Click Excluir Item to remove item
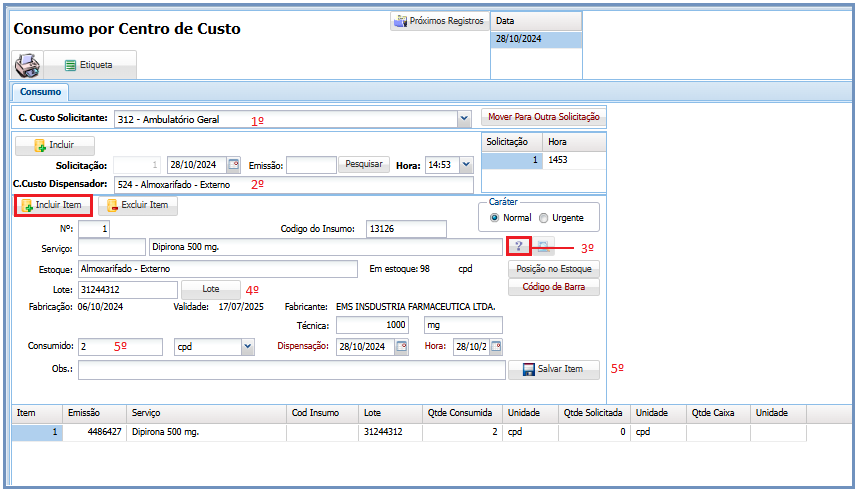Screen dimensions: 857x497 click(x=139, y=205)
